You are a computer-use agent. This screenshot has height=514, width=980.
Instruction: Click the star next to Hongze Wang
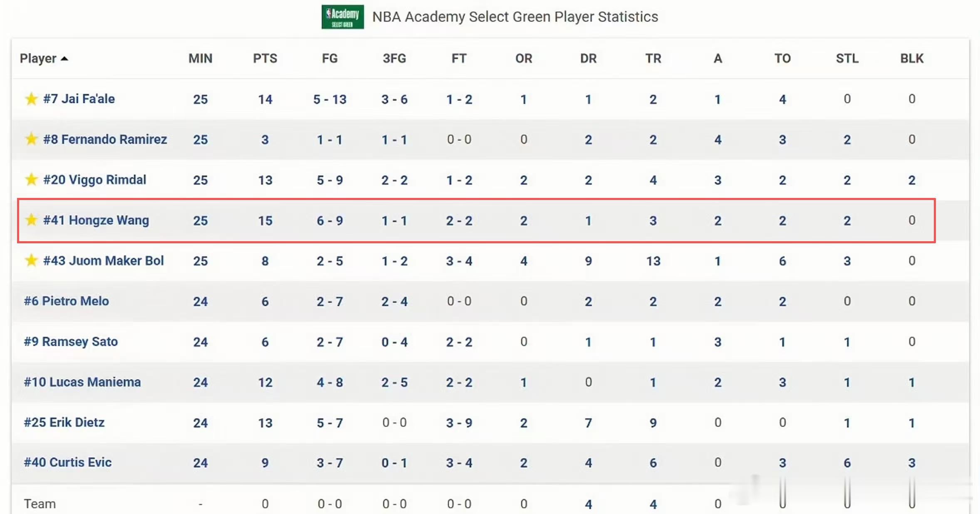31,220
